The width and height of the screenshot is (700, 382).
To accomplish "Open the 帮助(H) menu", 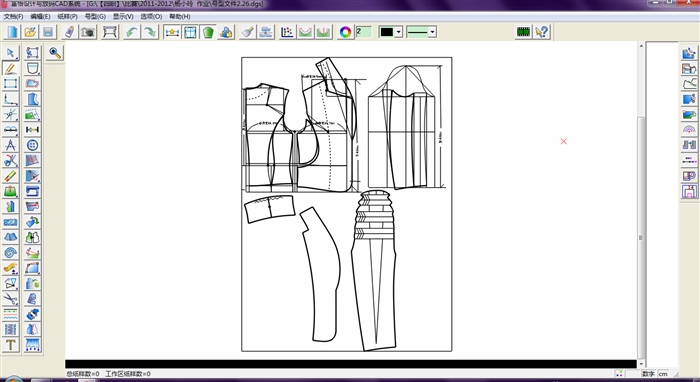I will (179, 17).
